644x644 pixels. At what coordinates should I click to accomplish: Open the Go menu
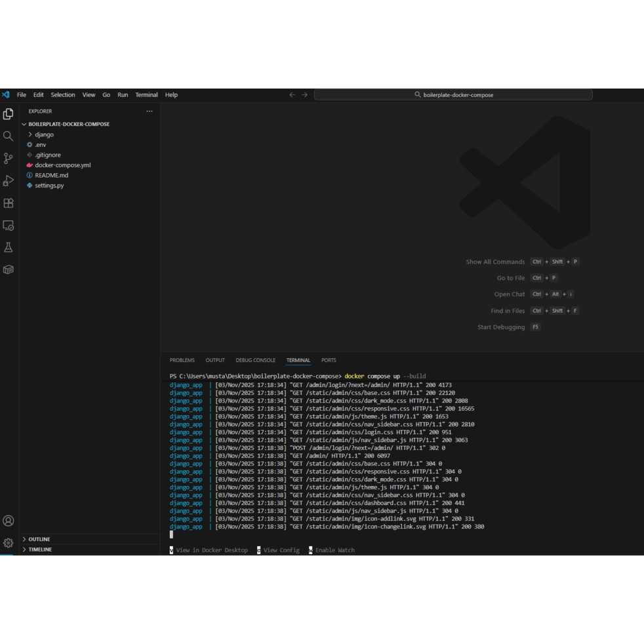click(x=106, y=95)
